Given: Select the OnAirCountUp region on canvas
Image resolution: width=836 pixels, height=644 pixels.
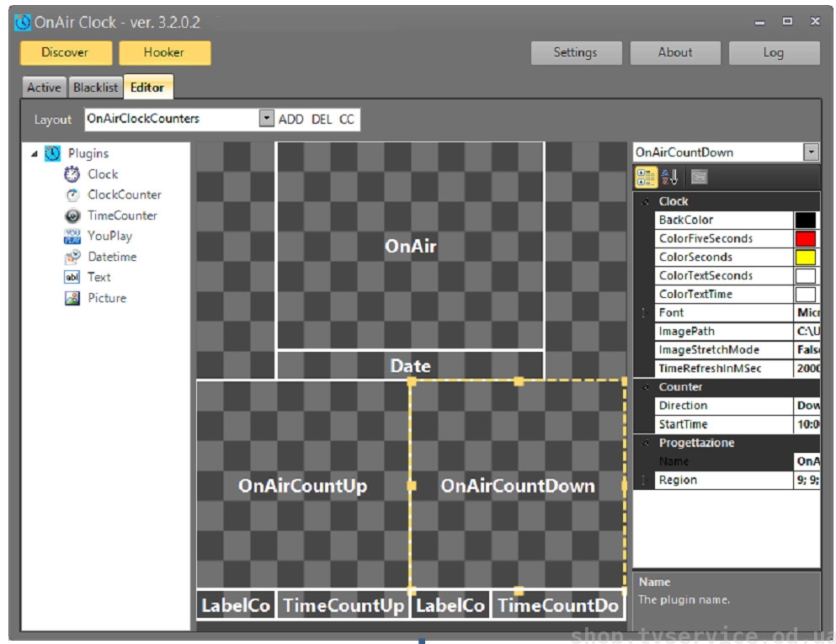Looking at the screenshot, I should click(x=302, y=486).
